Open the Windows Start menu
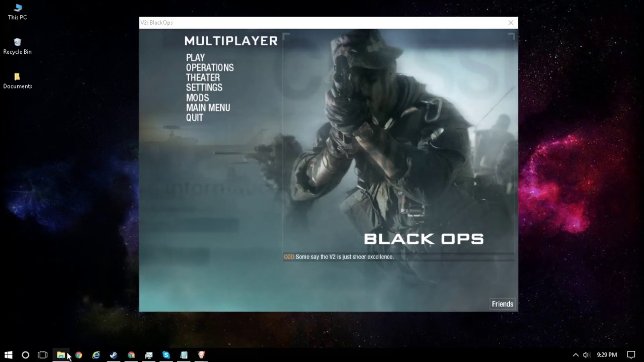 (8, 355)
